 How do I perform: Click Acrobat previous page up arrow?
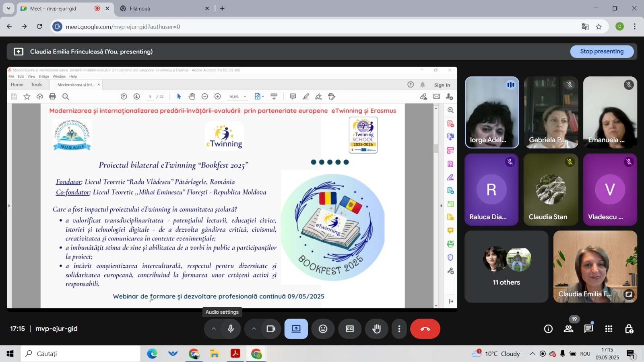tap(124, 97)
